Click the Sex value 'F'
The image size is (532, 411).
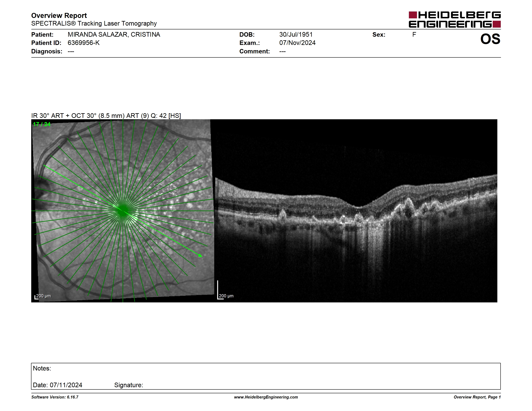[414, 35]
